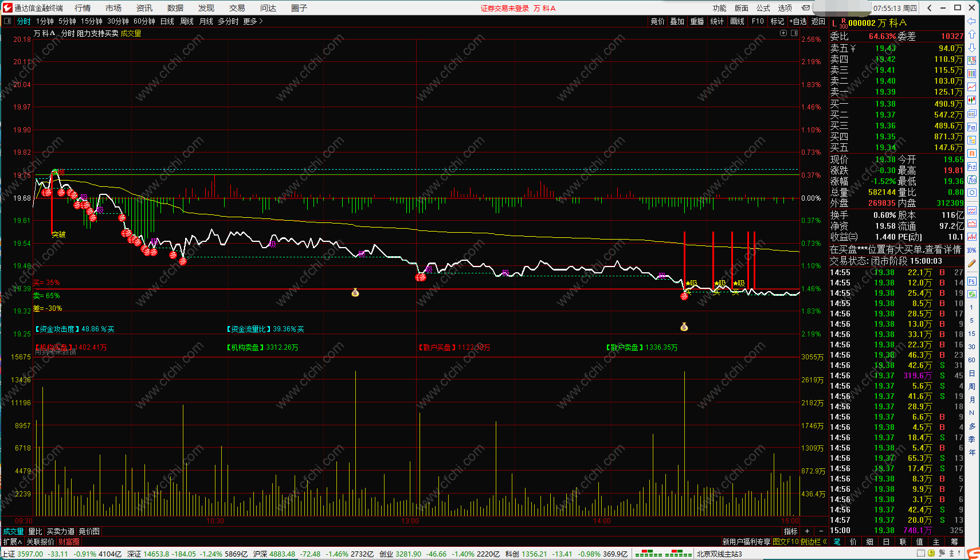Click the back chevron in title bar
Image resolution: width=980 pixels, height=560 pixels.
930,8
